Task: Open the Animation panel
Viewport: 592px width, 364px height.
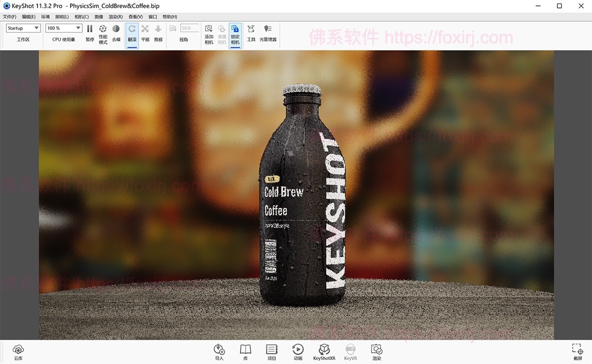Action: (297, 350)
